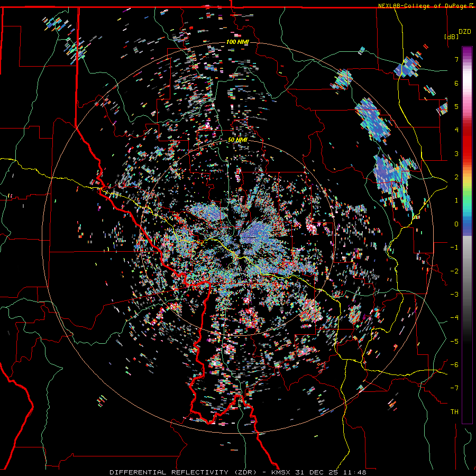Click the 50 NMI range ring label
This screenshot has height=476, width=476.
coord(237,140)
